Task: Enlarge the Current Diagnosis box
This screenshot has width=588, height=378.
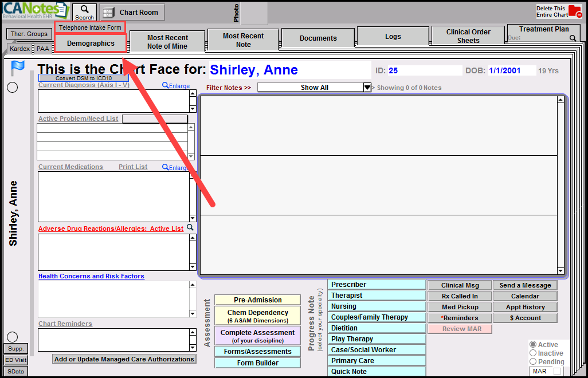Action: pyautogui.click(x=176, y=86)
